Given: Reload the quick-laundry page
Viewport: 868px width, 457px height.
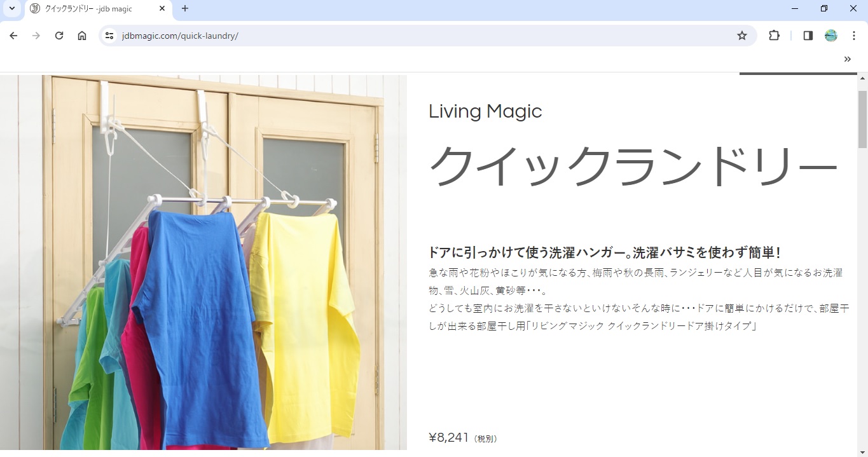Looking at the screenshot, I should 59,36.
